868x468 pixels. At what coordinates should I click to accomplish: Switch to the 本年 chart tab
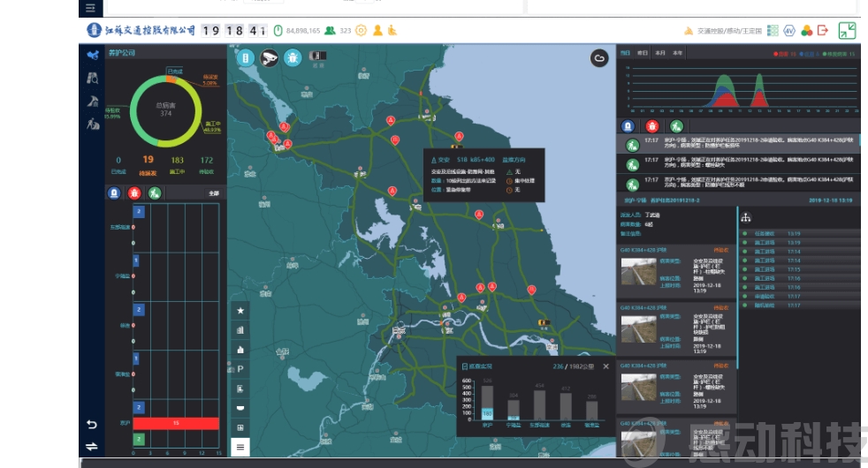coord(677,53)
